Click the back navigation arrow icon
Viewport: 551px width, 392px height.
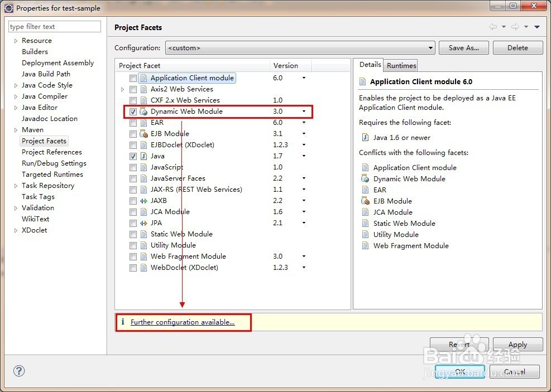point(493,27)
